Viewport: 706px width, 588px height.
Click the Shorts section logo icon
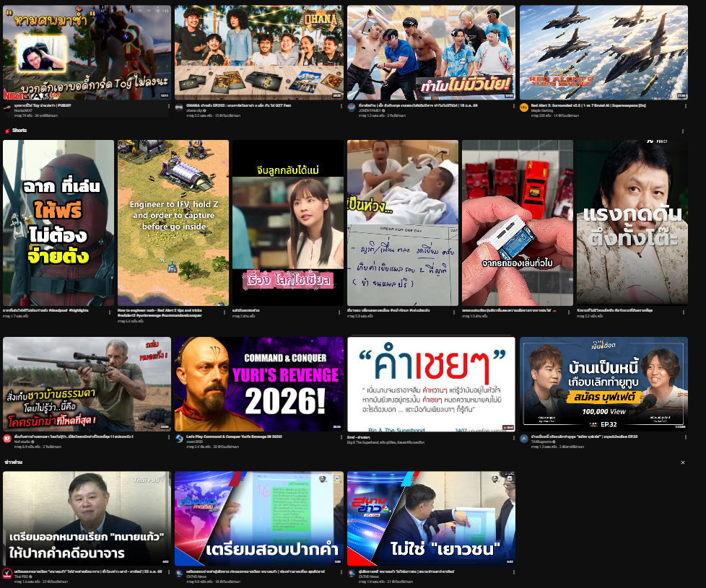tap(6, 131)
